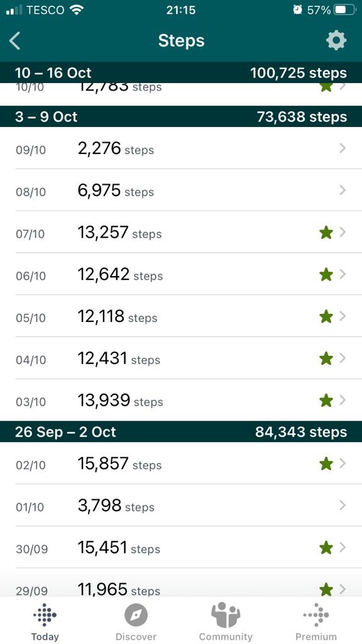
Task: Open the Discover compass icon
Action: pyautogui.click(x=136, y=616)
